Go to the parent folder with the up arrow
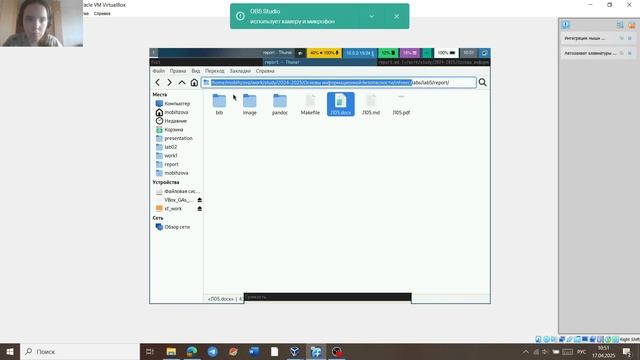 point(182,82)
